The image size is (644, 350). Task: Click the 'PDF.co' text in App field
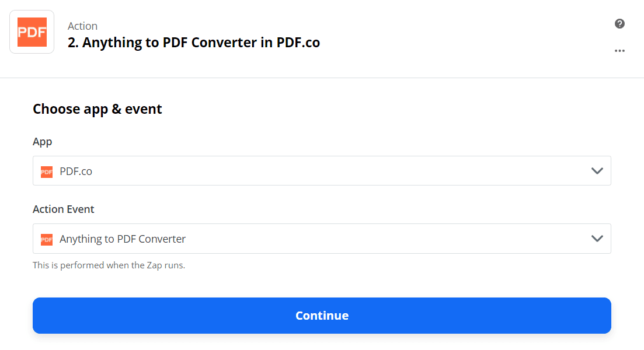[76, 171]
